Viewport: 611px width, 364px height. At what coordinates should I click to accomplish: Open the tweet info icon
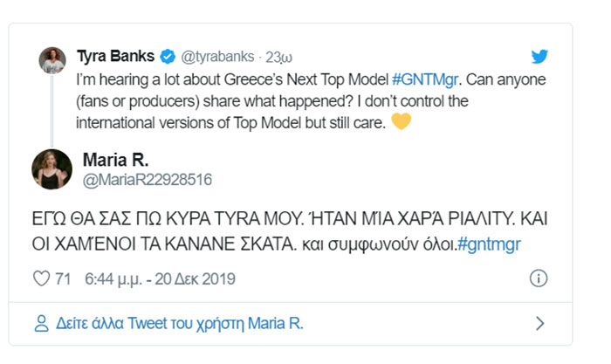coord(539,279)
